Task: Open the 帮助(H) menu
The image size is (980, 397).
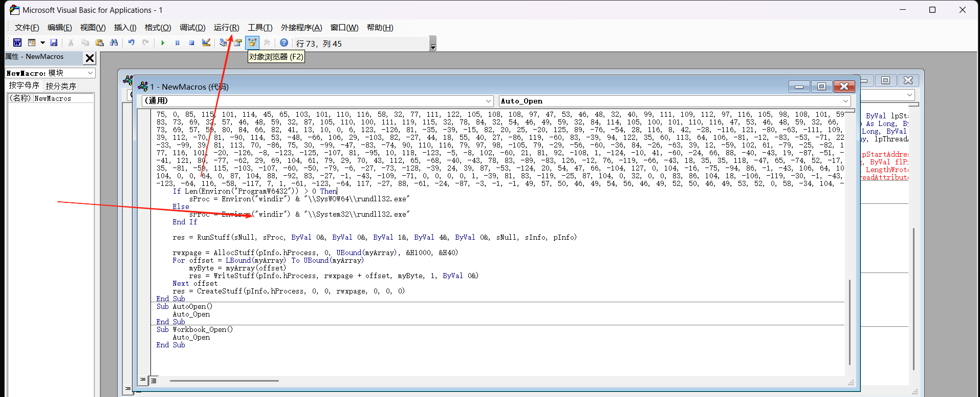Action: coord(380,28)
